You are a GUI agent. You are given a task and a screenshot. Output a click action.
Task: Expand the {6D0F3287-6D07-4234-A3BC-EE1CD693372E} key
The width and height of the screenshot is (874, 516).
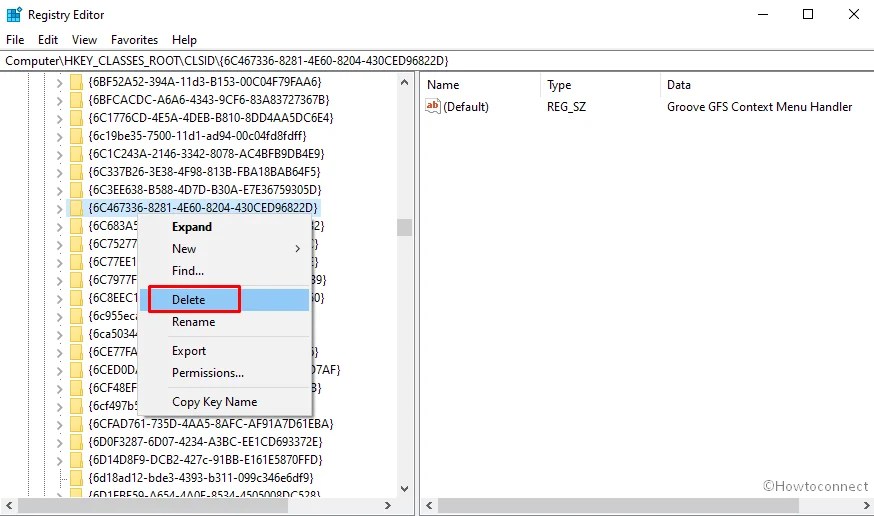[60, 444]
